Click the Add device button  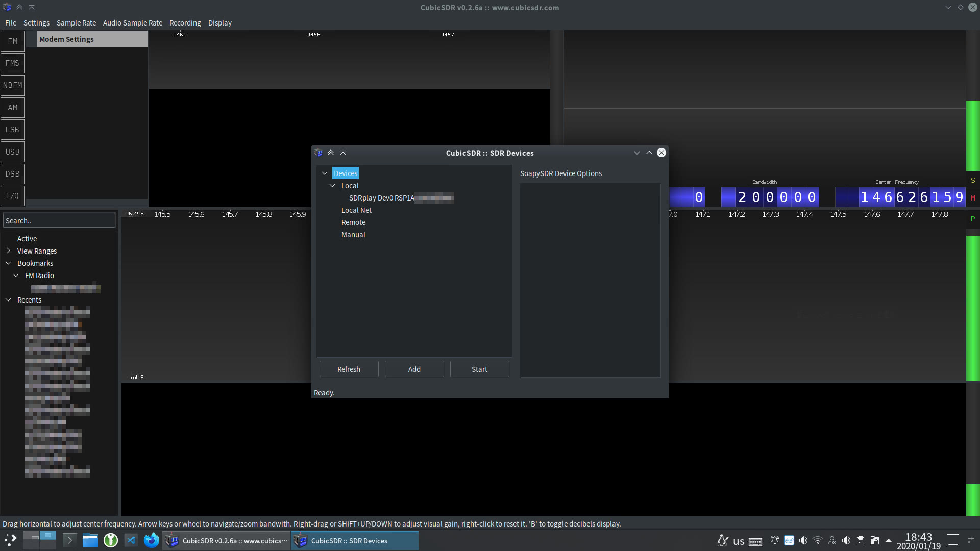[x=414, y=369]
